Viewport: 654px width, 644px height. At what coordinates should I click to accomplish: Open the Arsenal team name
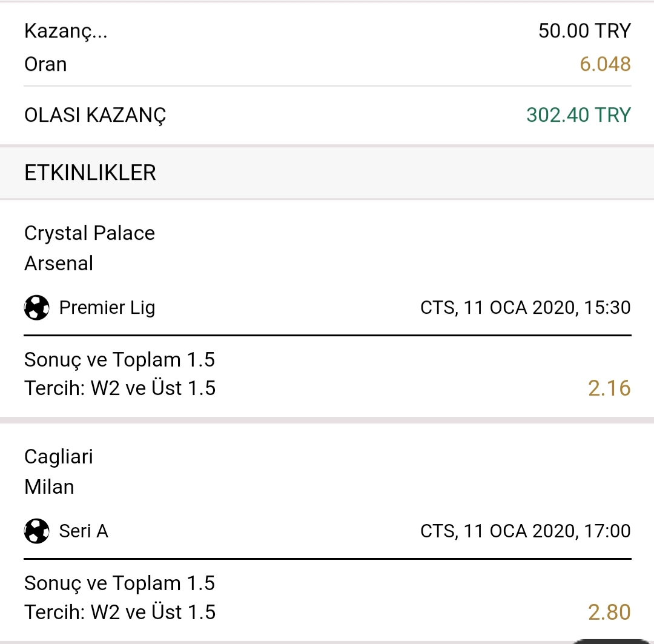59,264
